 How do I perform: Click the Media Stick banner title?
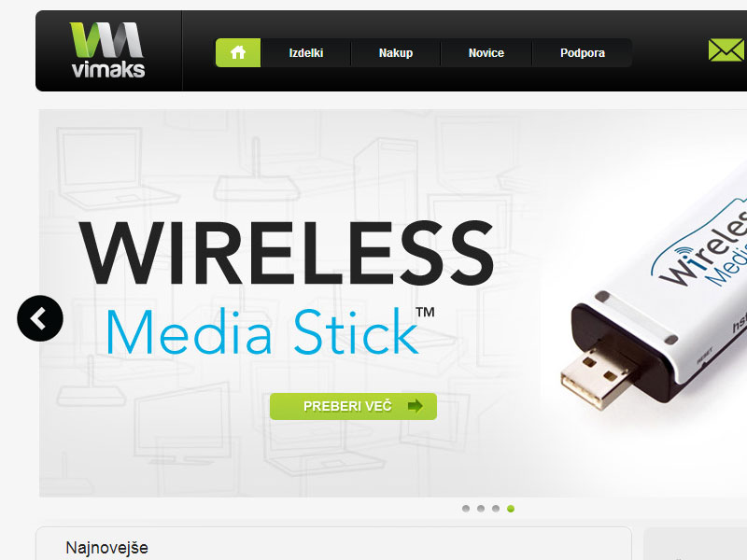pyautogui.click(x=270, y=331)
